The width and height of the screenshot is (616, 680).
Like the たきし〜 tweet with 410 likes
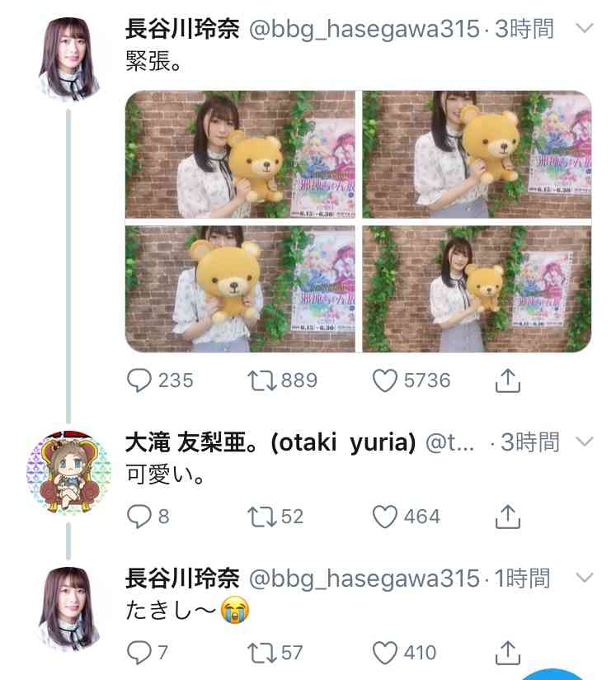tap(384, 653)
